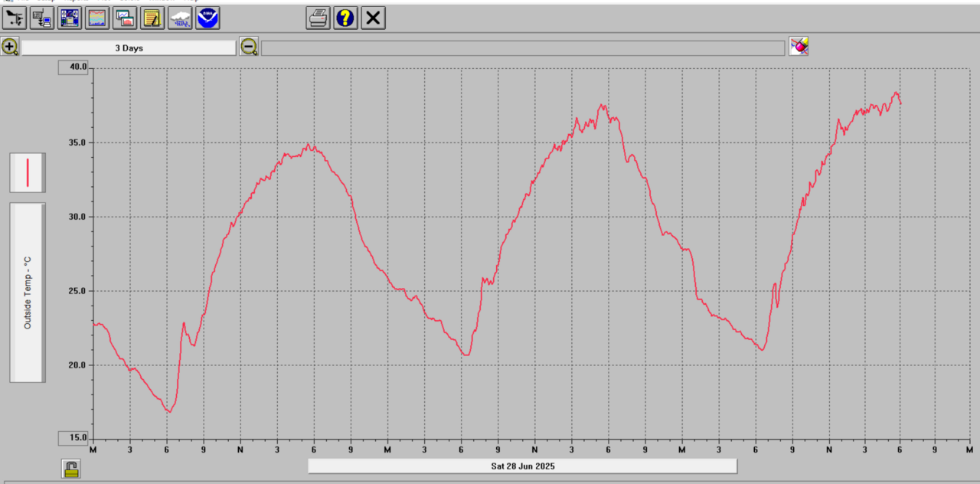Open the Outside Temp - °C variable selector
The height and width of the screenshot is (484, 980).
pyautogui.click(x=28, y=293)
